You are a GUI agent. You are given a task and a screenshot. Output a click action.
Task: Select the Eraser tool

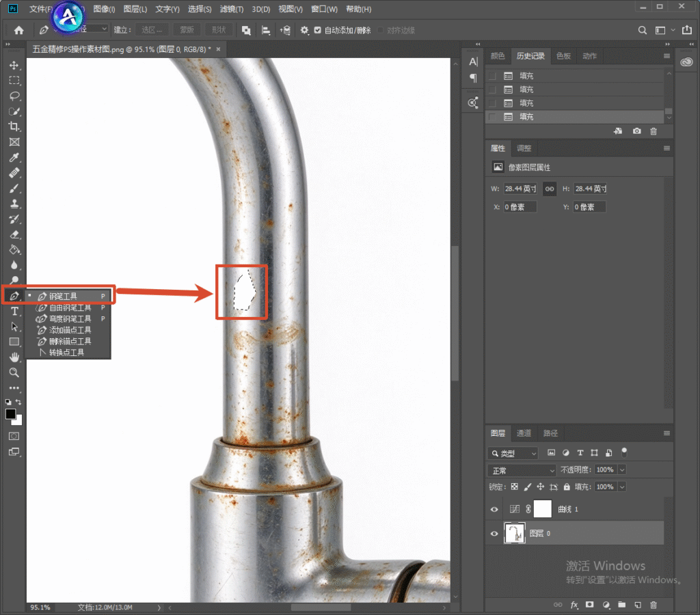tap(14, 235)
